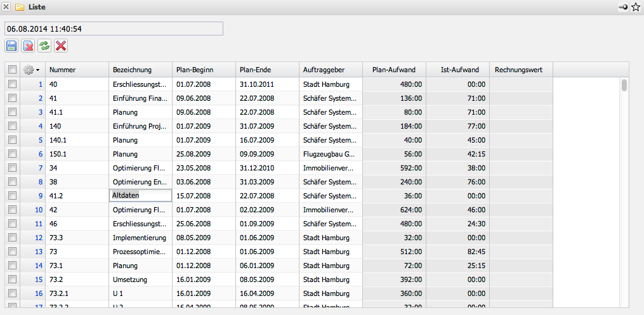Click the folder icon beside Liste title
This screenshot has width=644, height=315.
click(20, 7)
